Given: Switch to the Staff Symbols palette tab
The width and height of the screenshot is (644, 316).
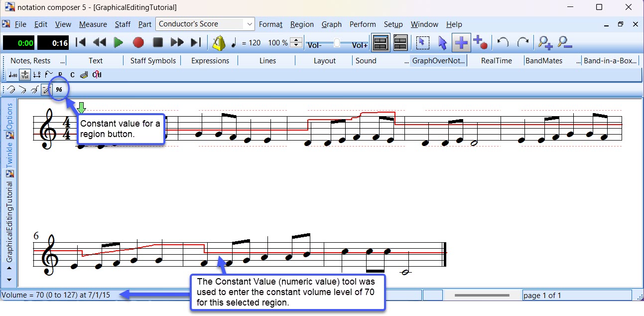Looking at the screenshot, I should [x=153, y=61].
